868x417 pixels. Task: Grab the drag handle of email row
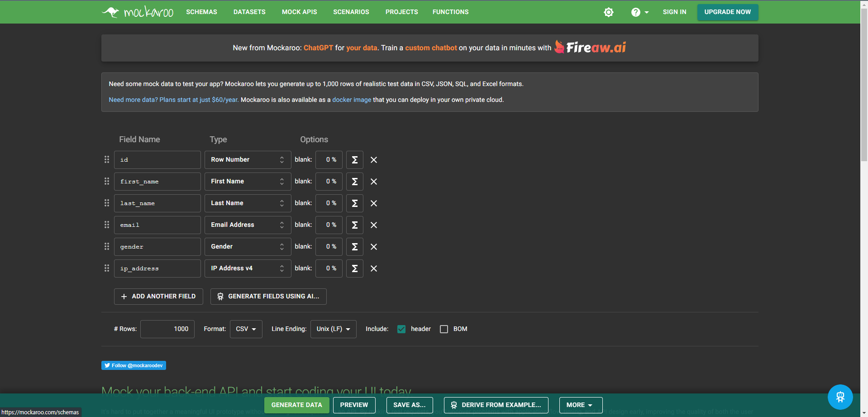pyautogui.click(x=107, y=225)
